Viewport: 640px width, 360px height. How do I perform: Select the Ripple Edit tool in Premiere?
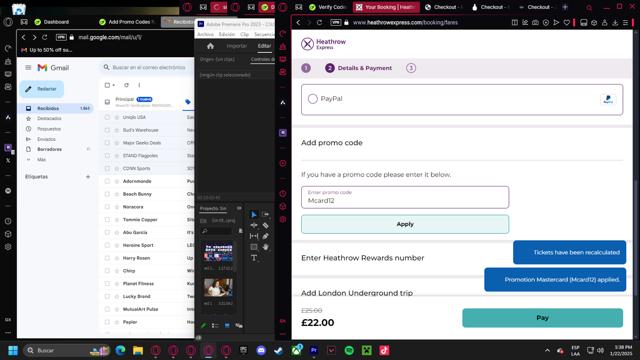click(254, 225)
